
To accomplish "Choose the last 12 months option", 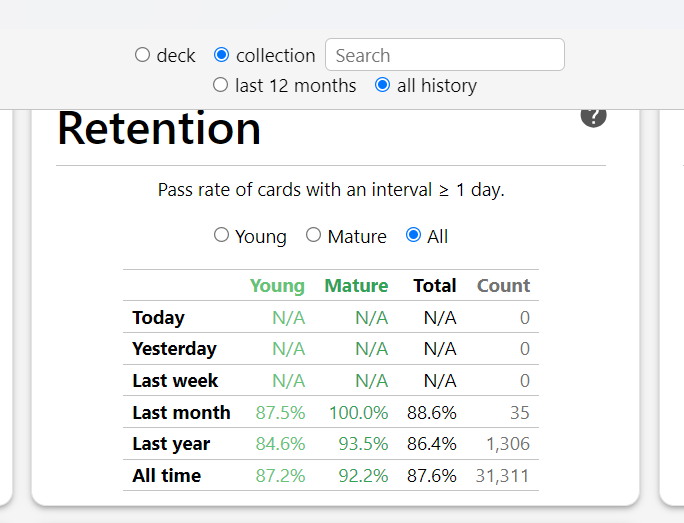I will 220,85.
